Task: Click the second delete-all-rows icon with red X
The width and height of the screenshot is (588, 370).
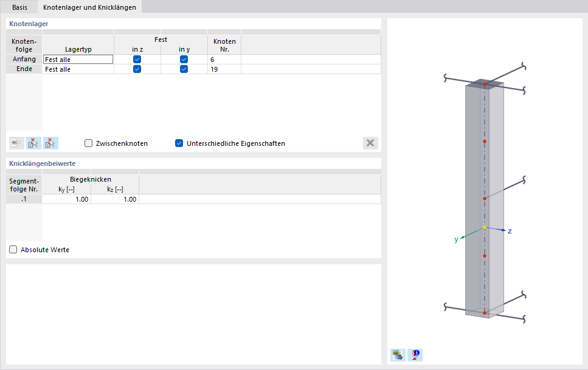Action: coord(50,143)
